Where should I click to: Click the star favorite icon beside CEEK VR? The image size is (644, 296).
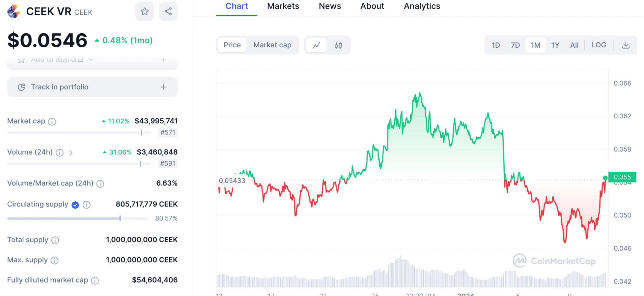(145, 12)
